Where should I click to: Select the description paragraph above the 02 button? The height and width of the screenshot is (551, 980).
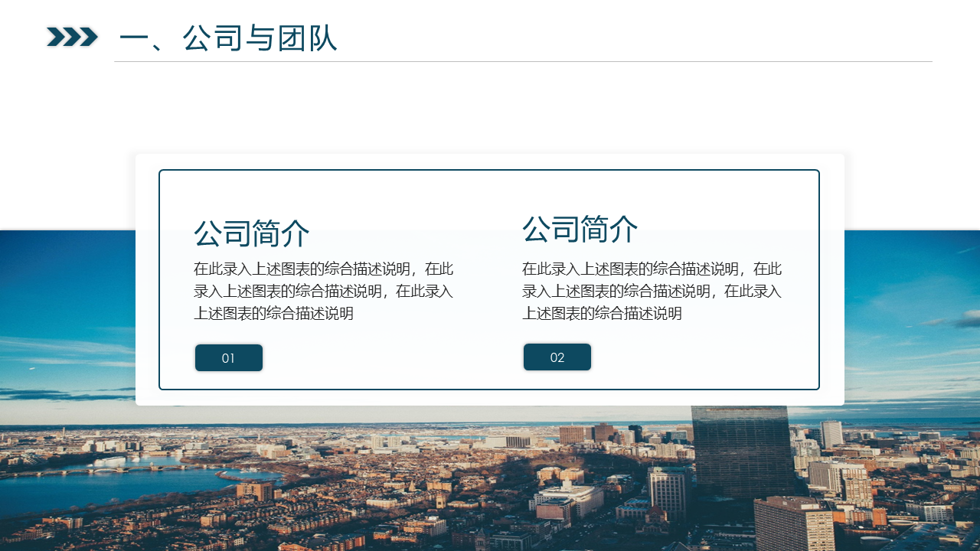pyautogui.click(x=652, y=291)
